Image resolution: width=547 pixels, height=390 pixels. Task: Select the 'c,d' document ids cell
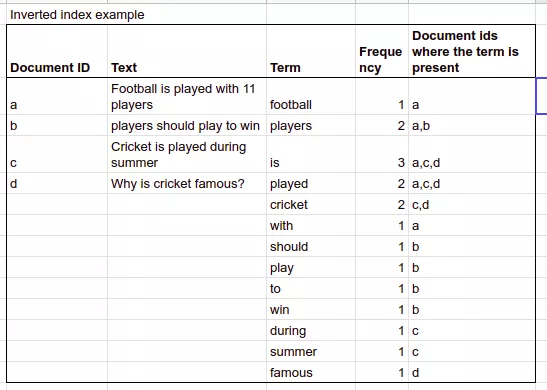472,204
